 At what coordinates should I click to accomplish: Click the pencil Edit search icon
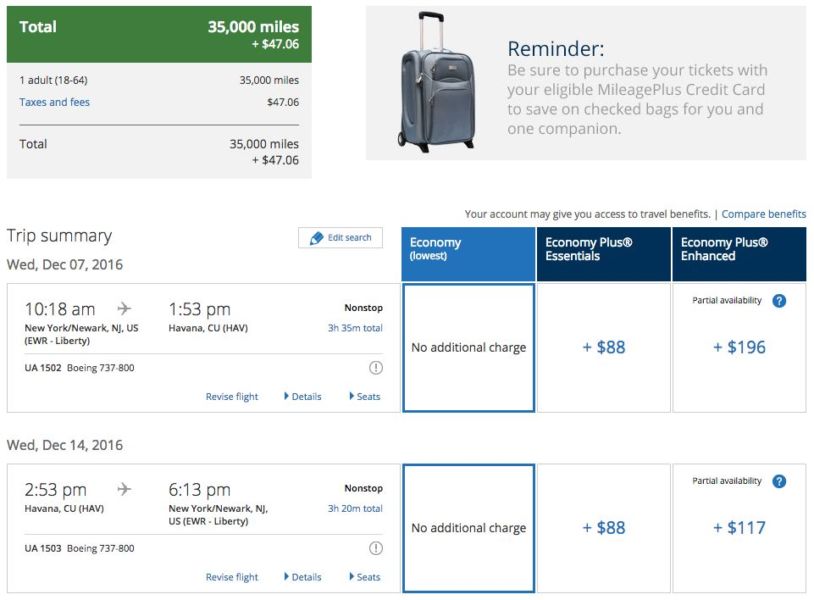tap(317, 238)
